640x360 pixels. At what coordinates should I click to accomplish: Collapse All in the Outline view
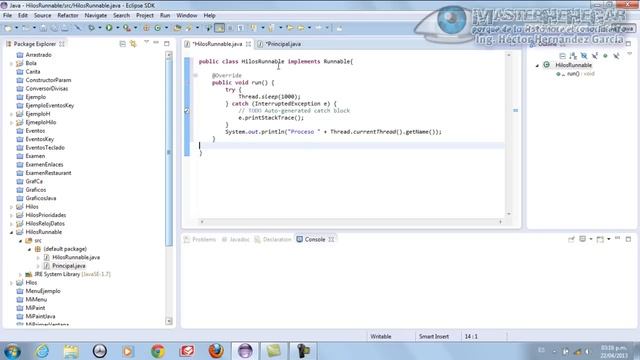(562, 56)
